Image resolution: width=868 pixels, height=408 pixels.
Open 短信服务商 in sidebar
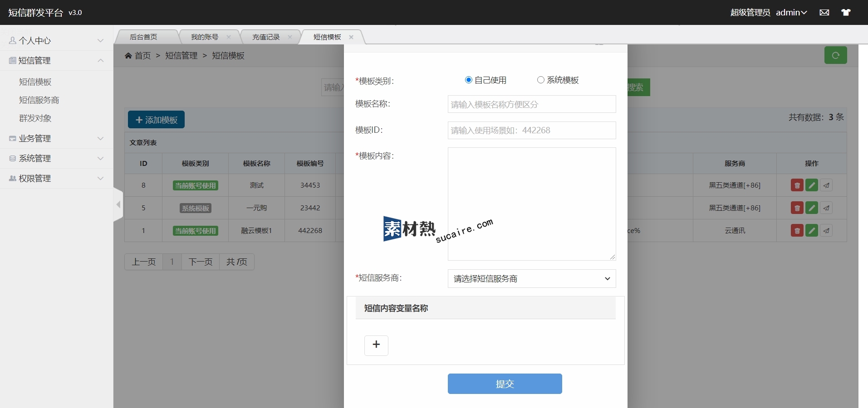(x=39, y=100)
